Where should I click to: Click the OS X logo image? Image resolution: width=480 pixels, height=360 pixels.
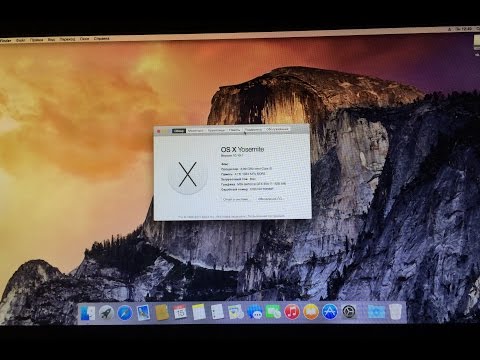[x=188, y=175]
